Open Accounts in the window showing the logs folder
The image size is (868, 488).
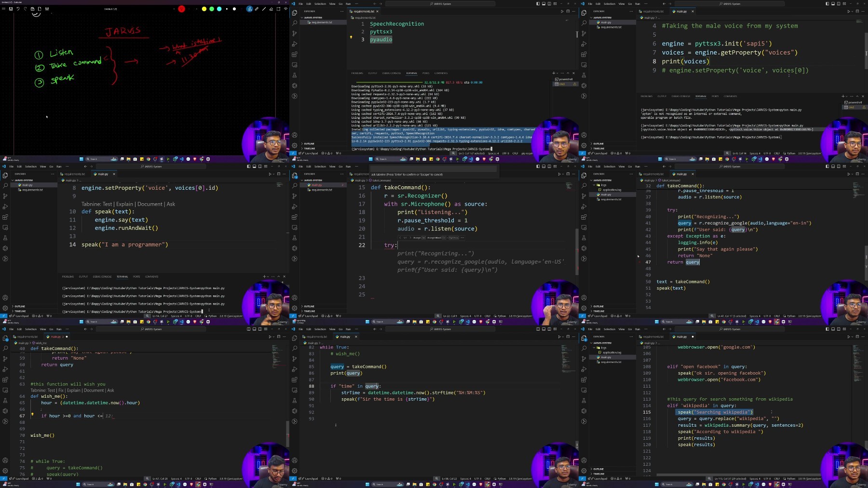[x=584, y=298]
